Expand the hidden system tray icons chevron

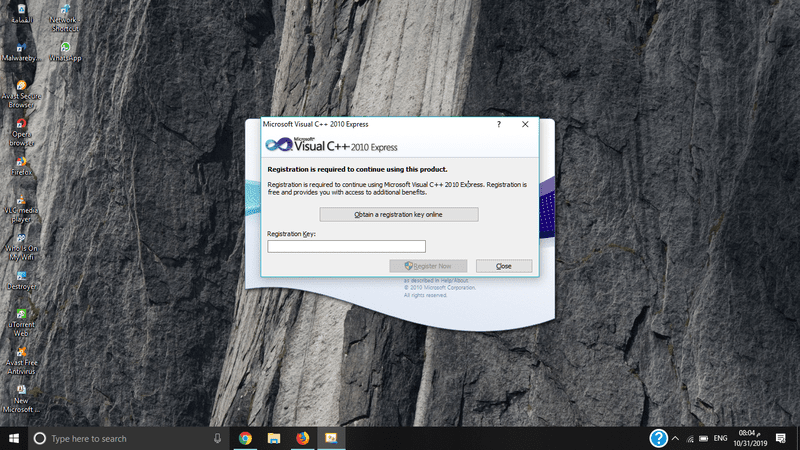[675, 438]
